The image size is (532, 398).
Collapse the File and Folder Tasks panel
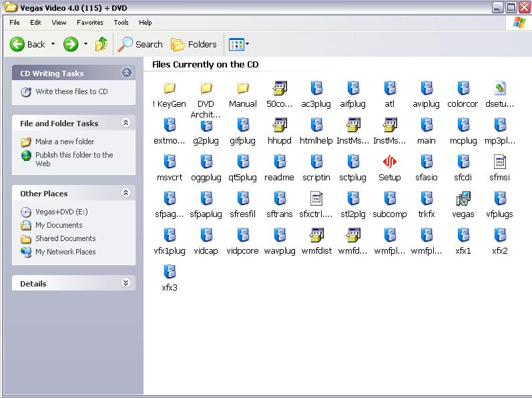pyautogui.click(x=126, y=123)
